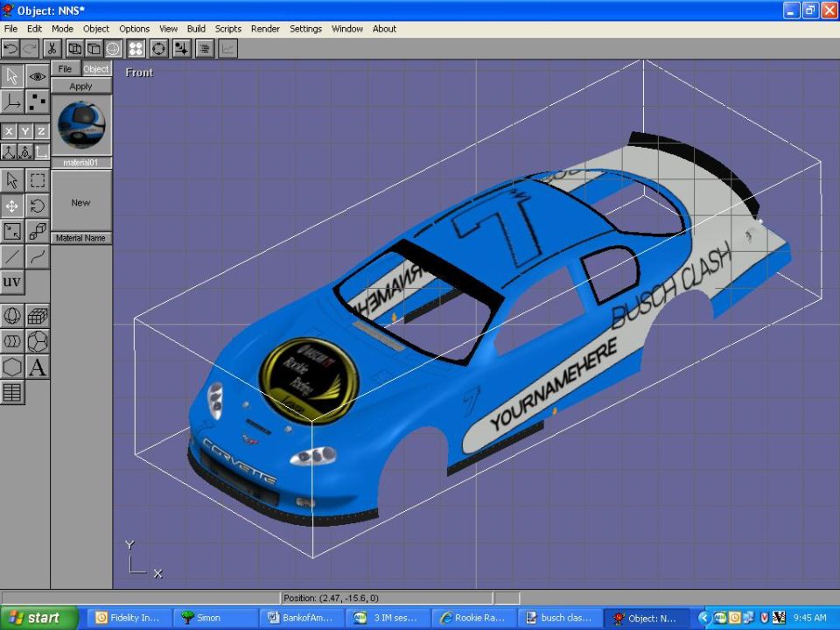Image resolution: width=840 pixels, height=630 pixels.
Task: Click the Redo toolbar icon
Action: [30, 49]
